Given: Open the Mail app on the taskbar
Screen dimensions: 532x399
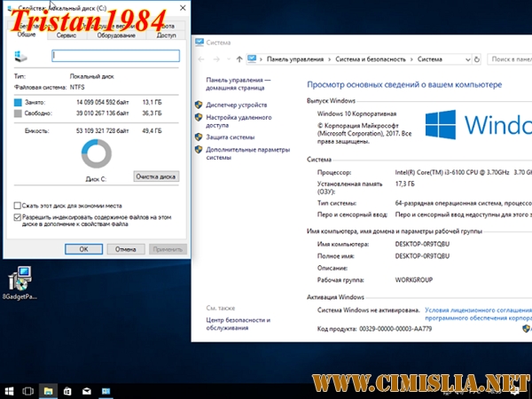Looking at the screenshot, I should (87, 390).
